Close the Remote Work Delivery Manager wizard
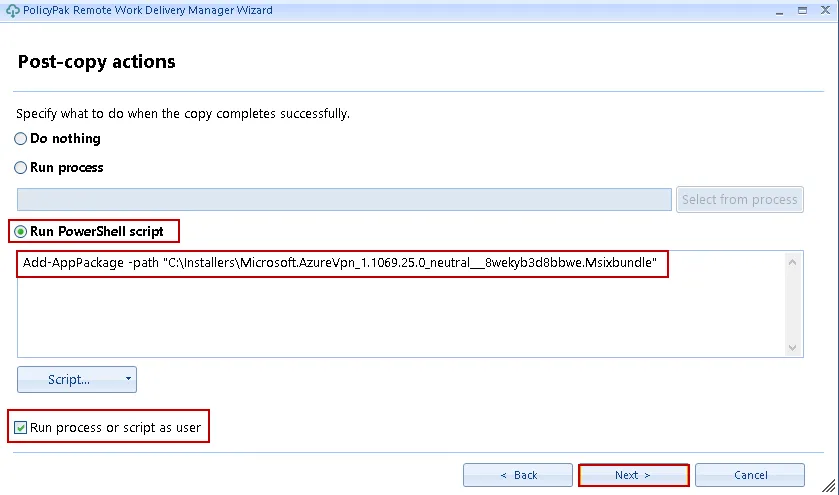This screenshot has height=495, width=839. 827,9
